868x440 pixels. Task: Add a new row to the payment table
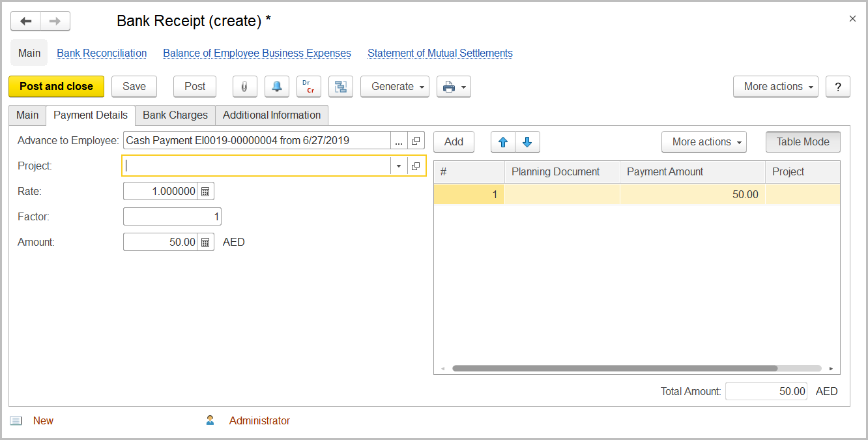tap(454, 141)
